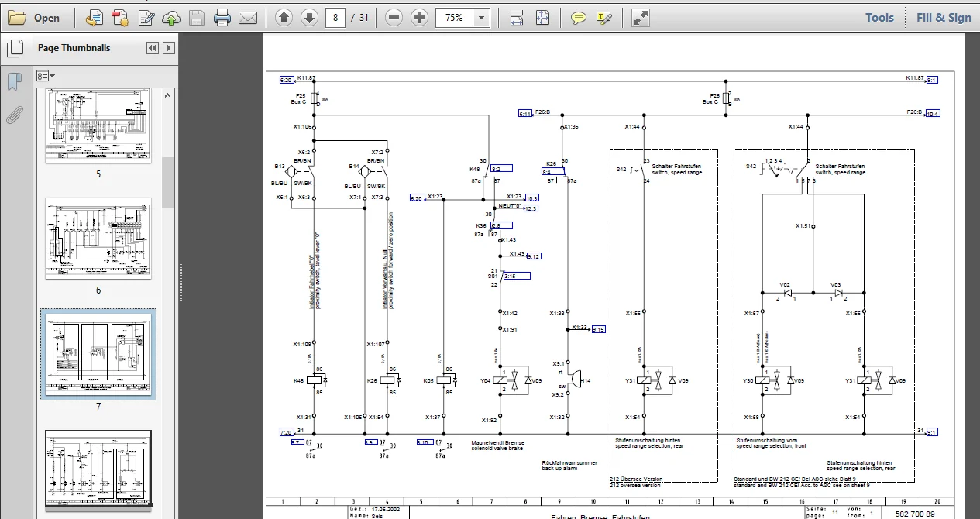Click the 'Magnetventil Bremse' label text
The height and width of the screenshot is (519, 980).
[497, 443]
